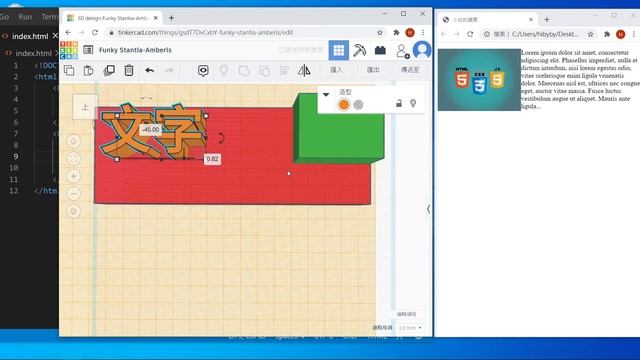
Task: Open a new tab in Tinkercad browser window
Action: tap(171, 18)
